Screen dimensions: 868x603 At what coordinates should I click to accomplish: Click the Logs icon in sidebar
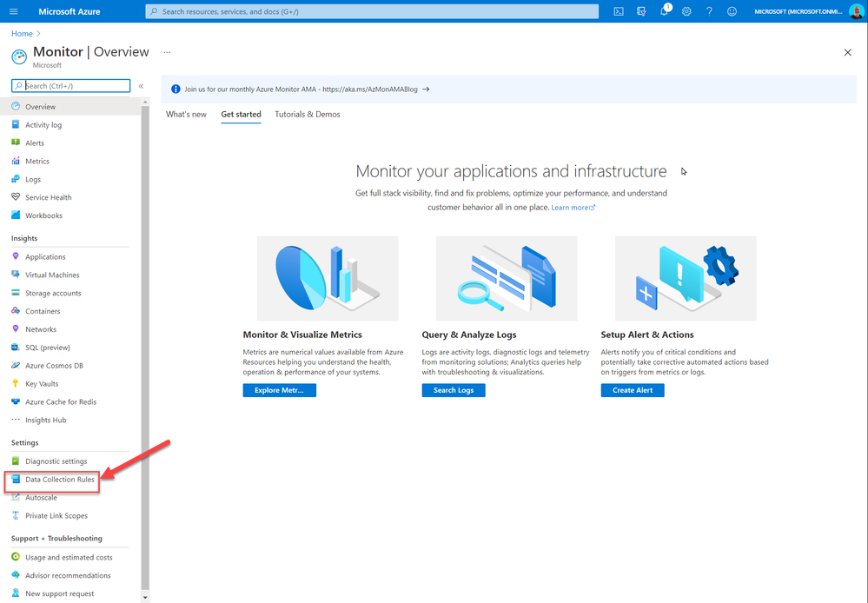coord(16,179)
